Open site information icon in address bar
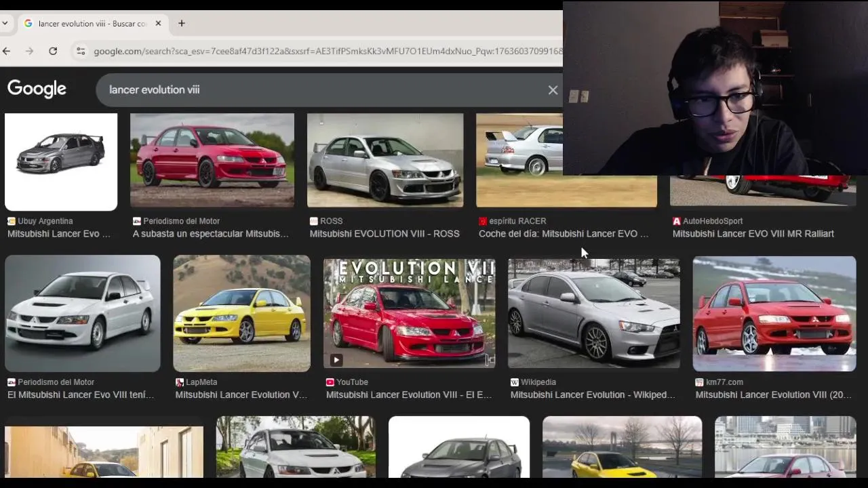Image resolution: width=868 pixels, height=488 pixels. [x=81, y=51]
